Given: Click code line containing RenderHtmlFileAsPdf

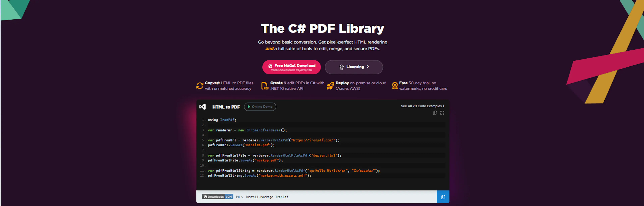Looking at the screenshot, I should [275, 156].
